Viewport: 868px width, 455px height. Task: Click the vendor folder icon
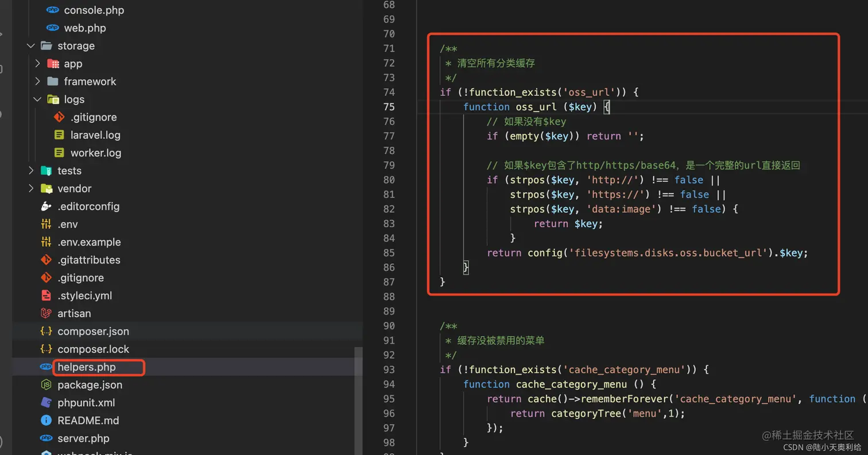click(x=46, y=188)
